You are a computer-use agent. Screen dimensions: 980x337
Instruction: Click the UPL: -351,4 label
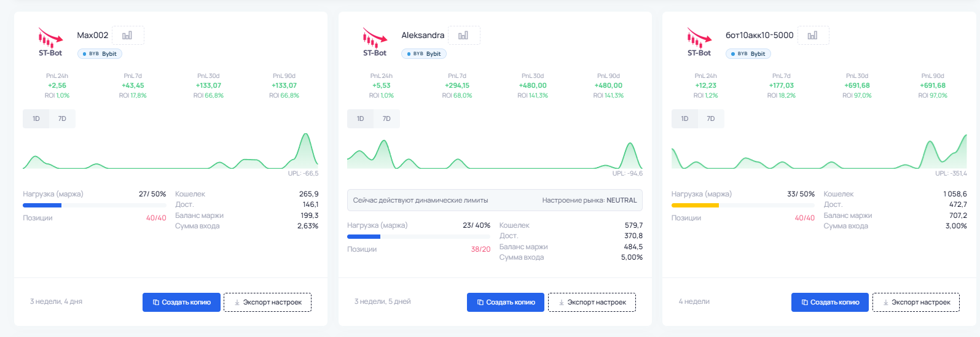tap(951, 174)
